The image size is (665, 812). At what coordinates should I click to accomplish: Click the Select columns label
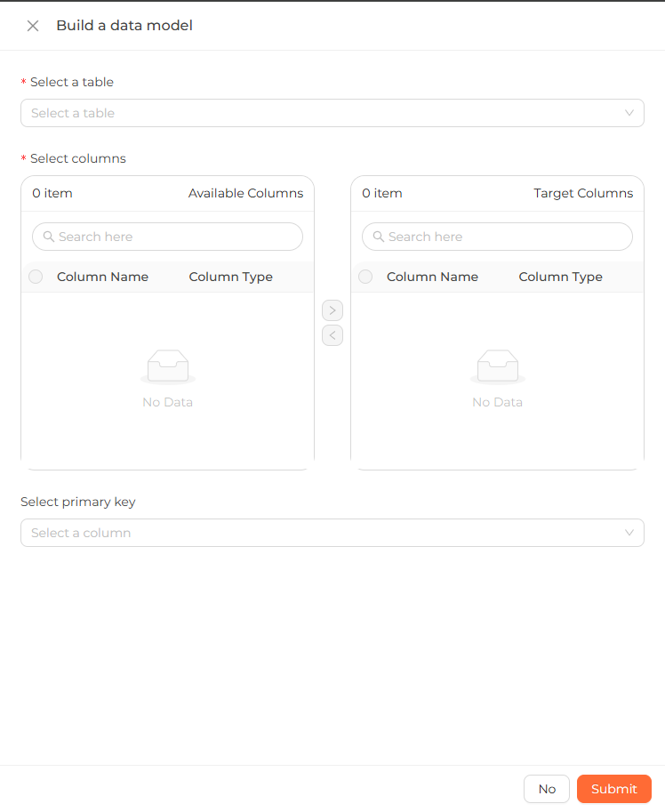[x=77, y=158]
